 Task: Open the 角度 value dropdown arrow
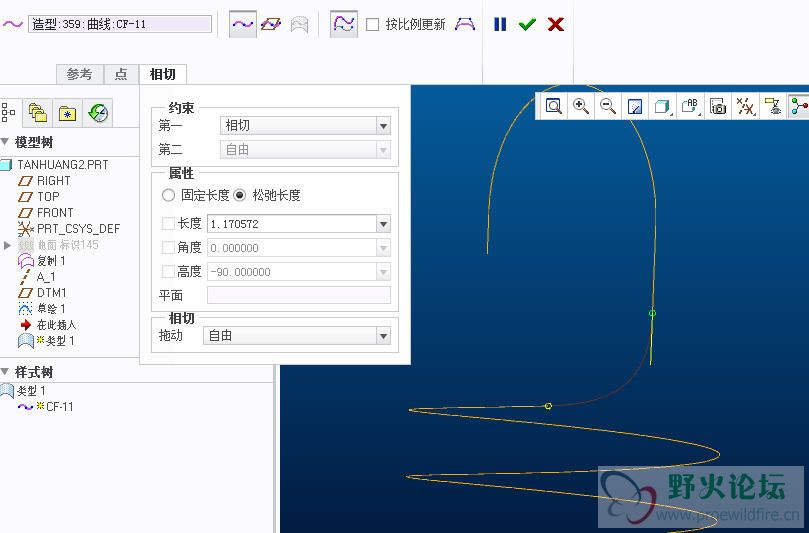[x=383, y=248]
